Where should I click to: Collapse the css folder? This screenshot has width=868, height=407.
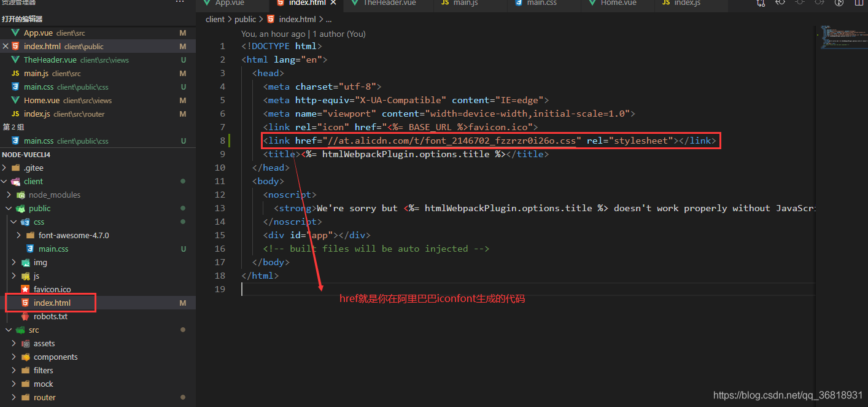click(x=98, y=222)
